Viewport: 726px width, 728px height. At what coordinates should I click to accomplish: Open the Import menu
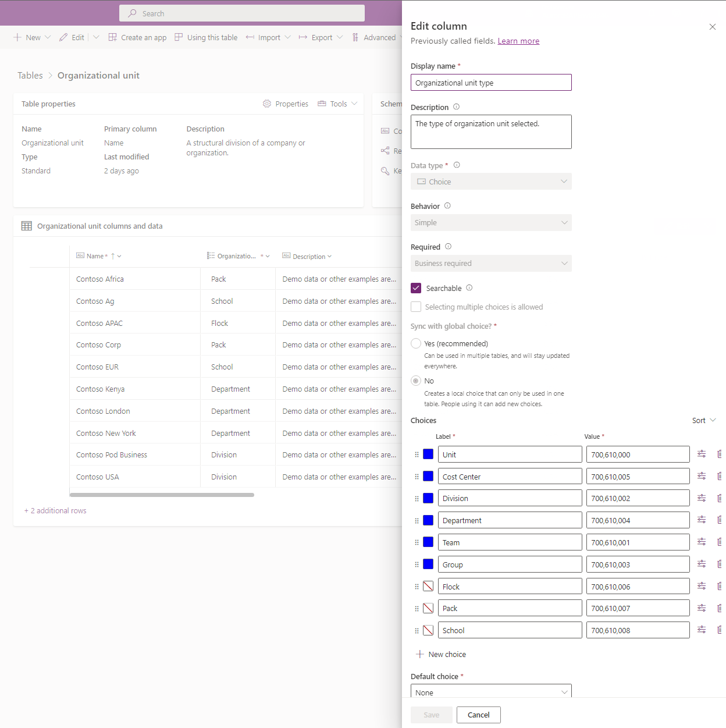pyautogui.click(x=268, y=37)
